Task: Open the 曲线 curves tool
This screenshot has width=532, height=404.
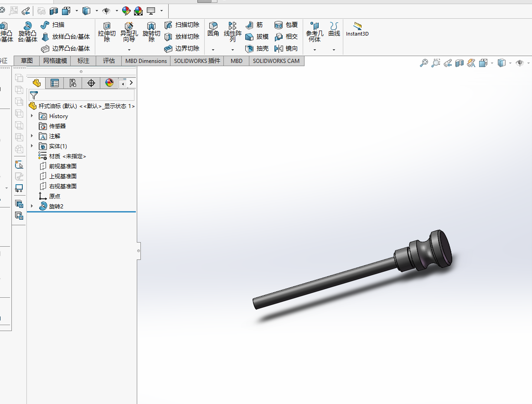Action: [x=334, y=29]
